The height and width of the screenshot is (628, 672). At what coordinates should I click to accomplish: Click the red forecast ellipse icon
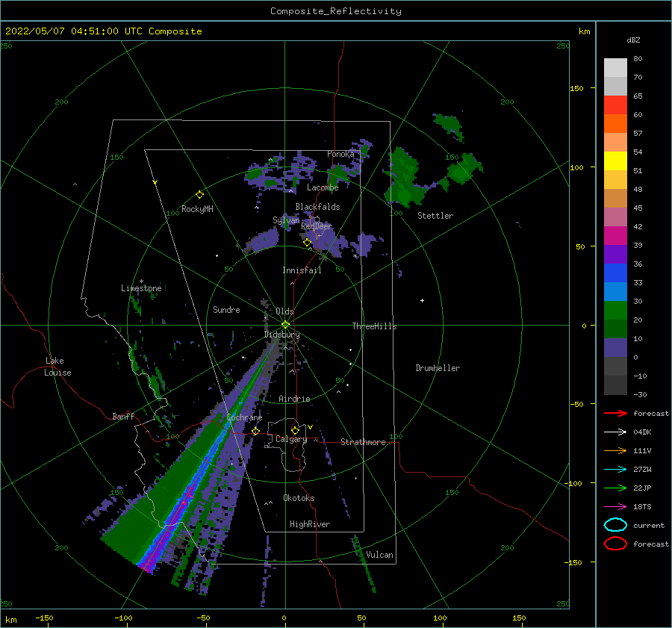click(x=615, y=544)
